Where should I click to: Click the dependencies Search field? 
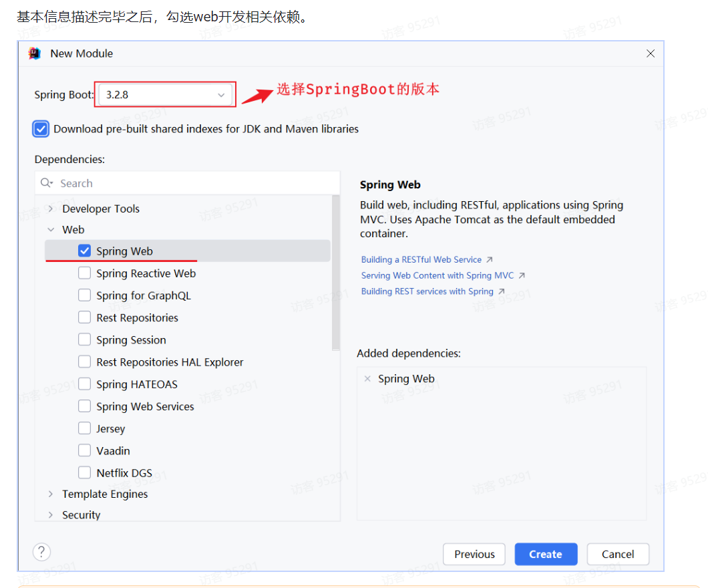pyautogui.click(x=167, y=182)
